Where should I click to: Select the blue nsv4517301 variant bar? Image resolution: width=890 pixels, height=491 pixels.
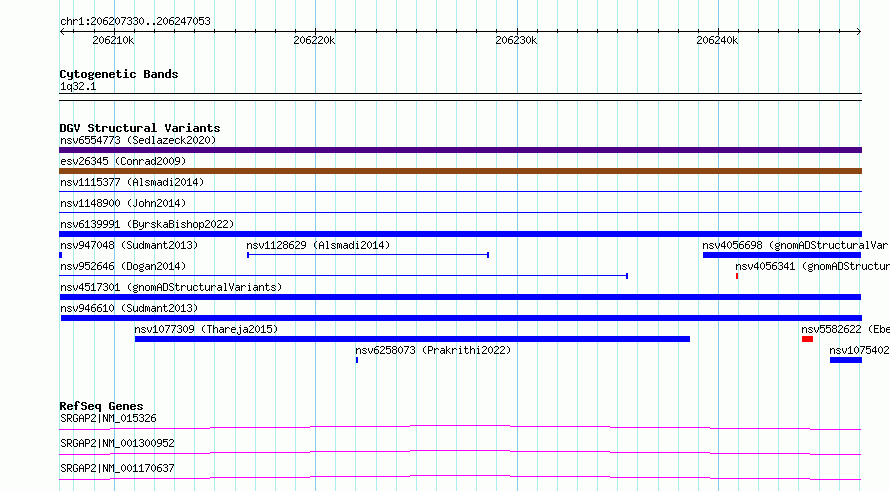pyautogui.click(x=460, y=297)
